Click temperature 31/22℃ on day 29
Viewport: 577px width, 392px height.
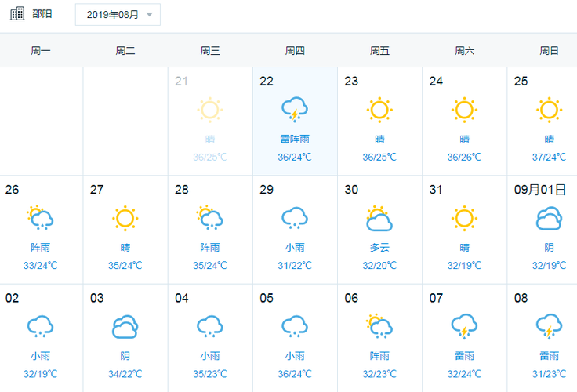(295, 265)
